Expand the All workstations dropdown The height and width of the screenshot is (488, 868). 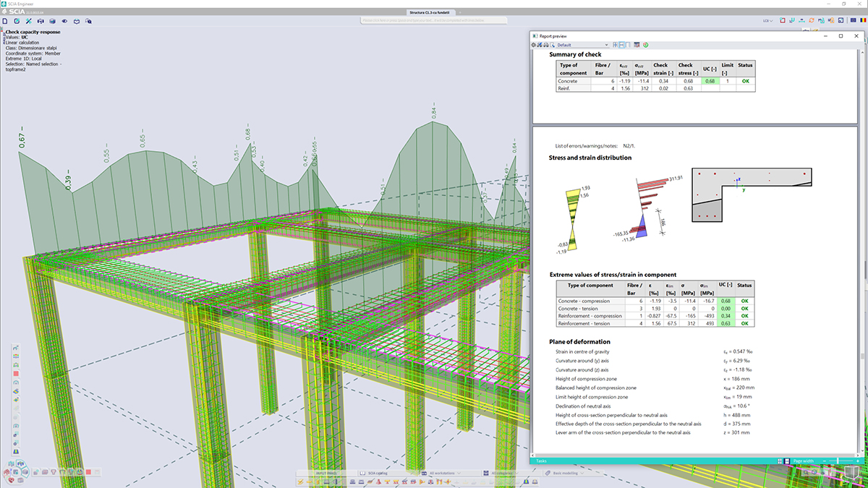[443, 474]
